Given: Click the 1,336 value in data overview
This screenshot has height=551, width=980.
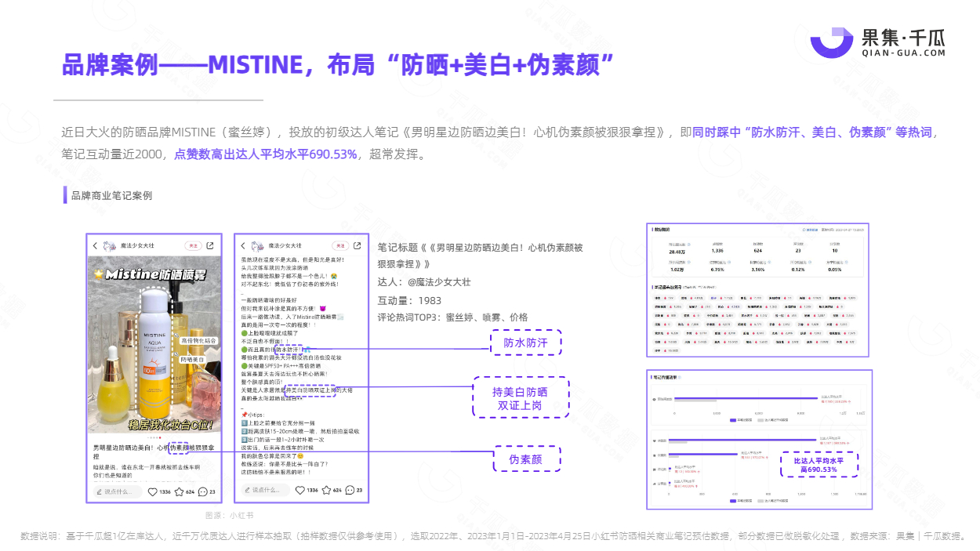Looking at the screenshot, I should coord(717,251).
